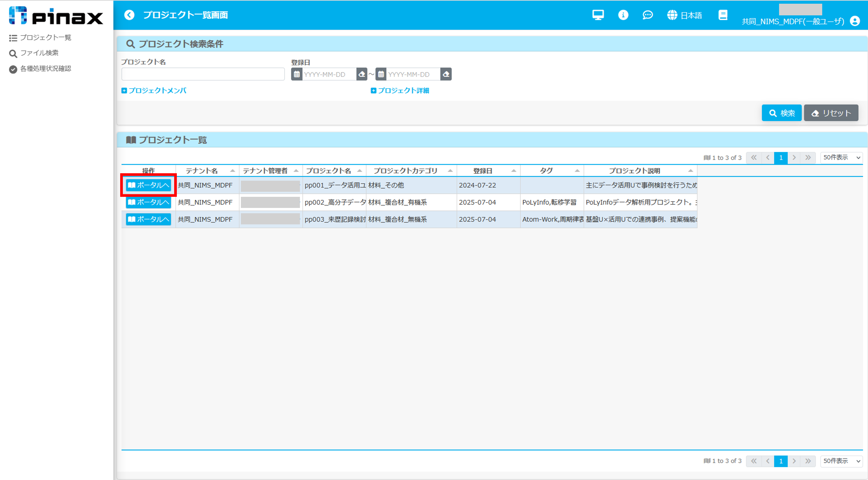Switch language via 日本語 globe
Image resolution: width=868 pixels, height=480 pixels.
(x=684, y=15)
